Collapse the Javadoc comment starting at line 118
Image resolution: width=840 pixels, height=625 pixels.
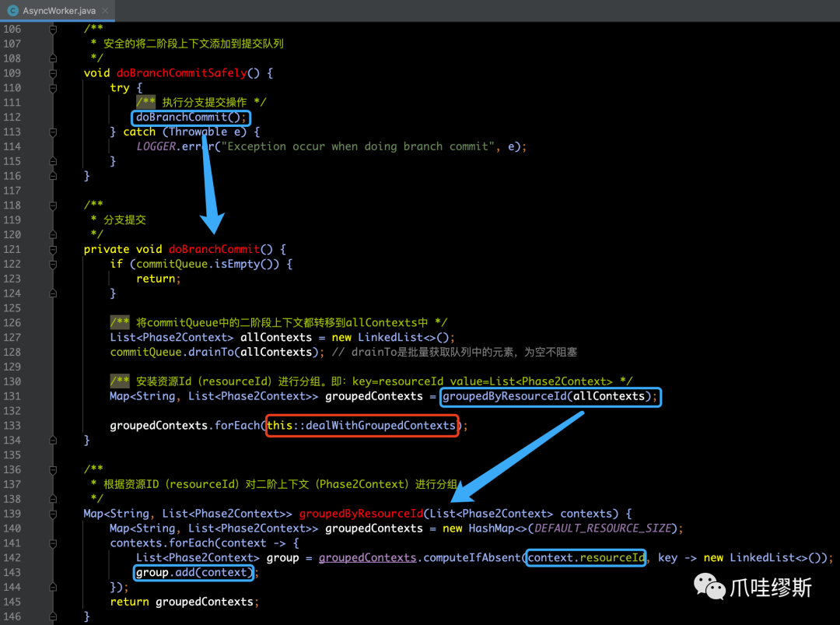point(53,205)
